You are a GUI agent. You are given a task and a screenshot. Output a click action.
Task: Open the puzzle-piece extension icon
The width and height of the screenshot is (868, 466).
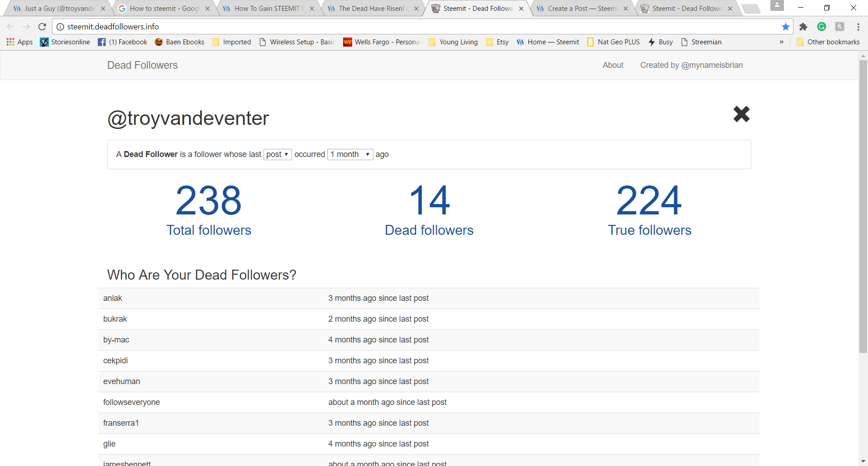coord(803,27)
